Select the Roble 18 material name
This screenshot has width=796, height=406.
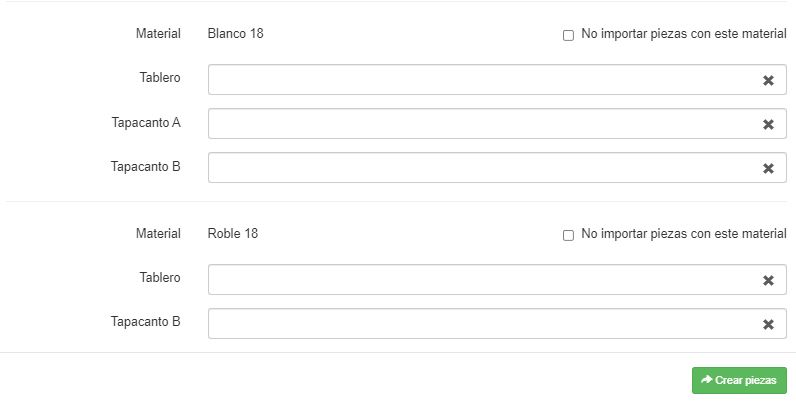coord(233,234)
